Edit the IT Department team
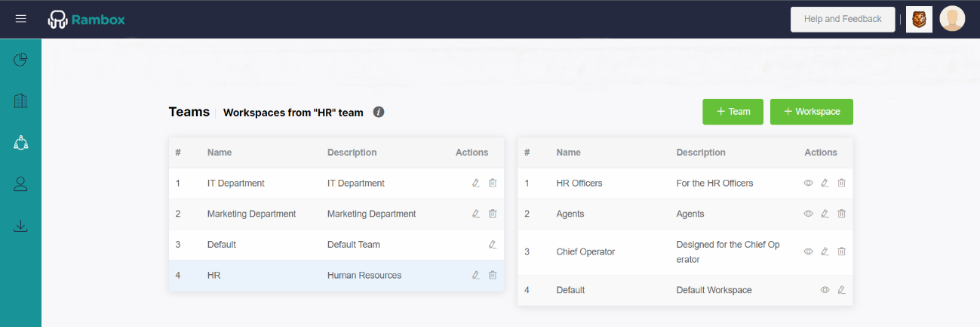Screen dimensions: 980x327 point(476,183)
